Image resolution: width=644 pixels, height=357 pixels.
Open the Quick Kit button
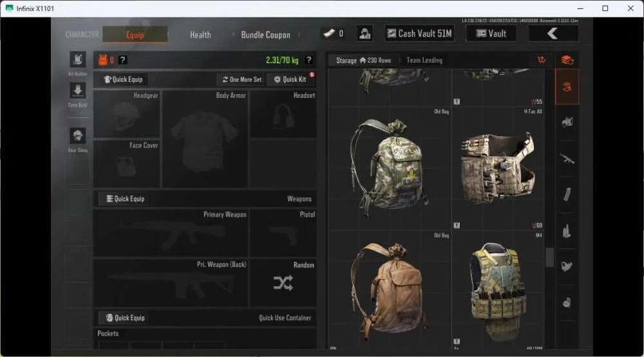point(290,79)
